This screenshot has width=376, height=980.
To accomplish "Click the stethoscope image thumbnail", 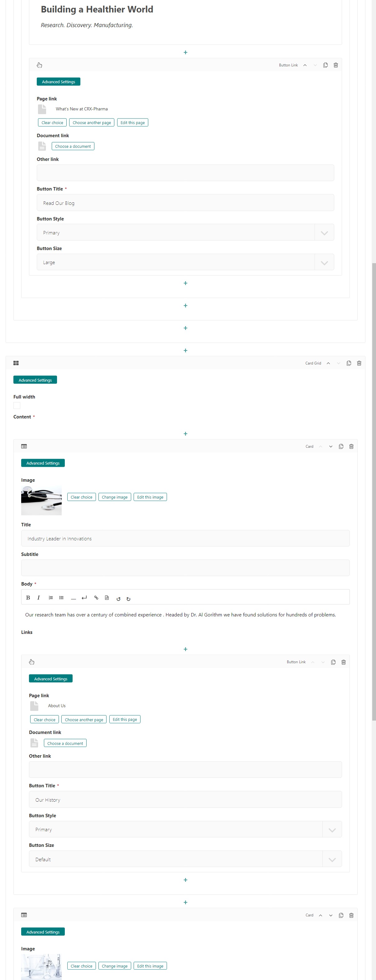I will point(41,500).
